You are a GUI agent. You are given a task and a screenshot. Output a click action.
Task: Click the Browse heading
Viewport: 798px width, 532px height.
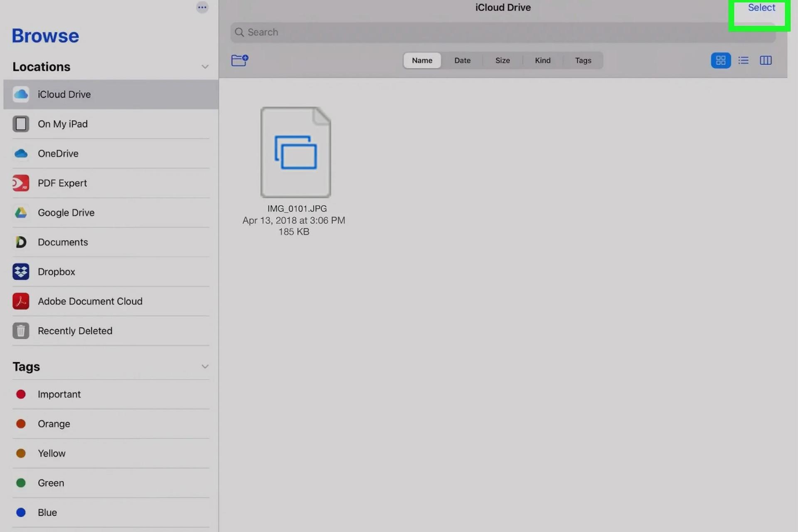pyautogui.click(x=45, y=36)
